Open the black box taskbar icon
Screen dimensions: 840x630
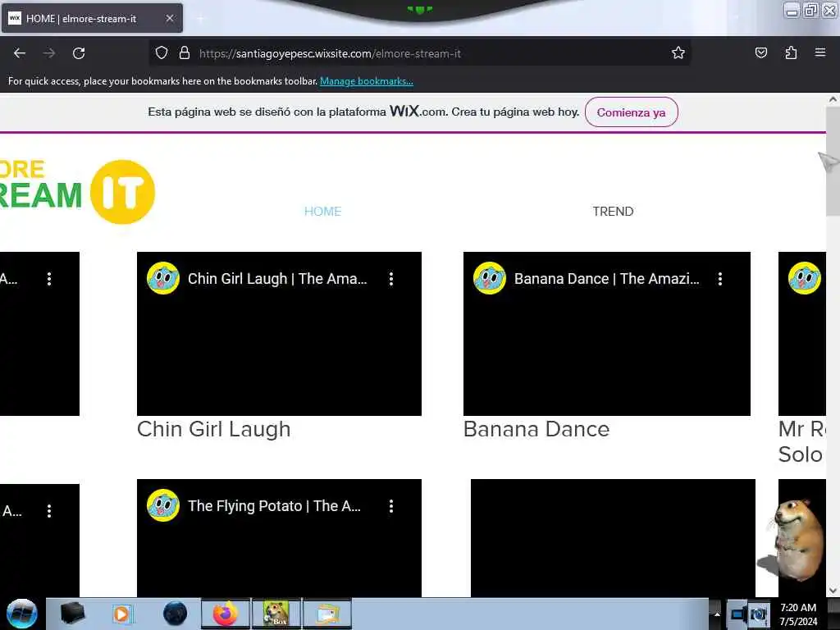72,614
